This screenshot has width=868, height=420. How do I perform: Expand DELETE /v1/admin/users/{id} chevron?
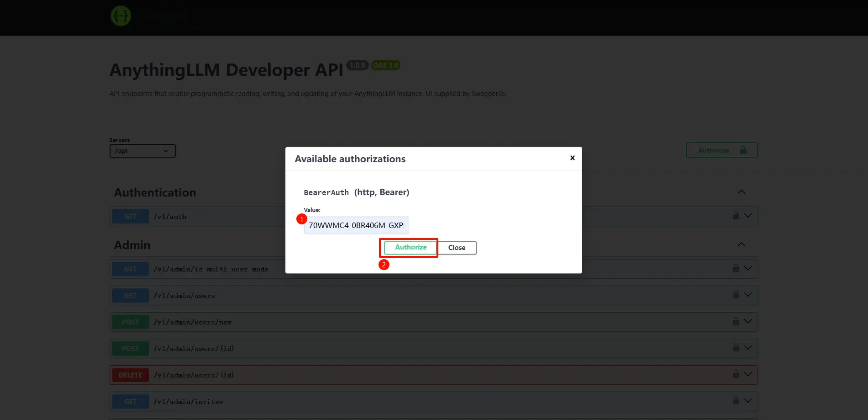(747, 374)
